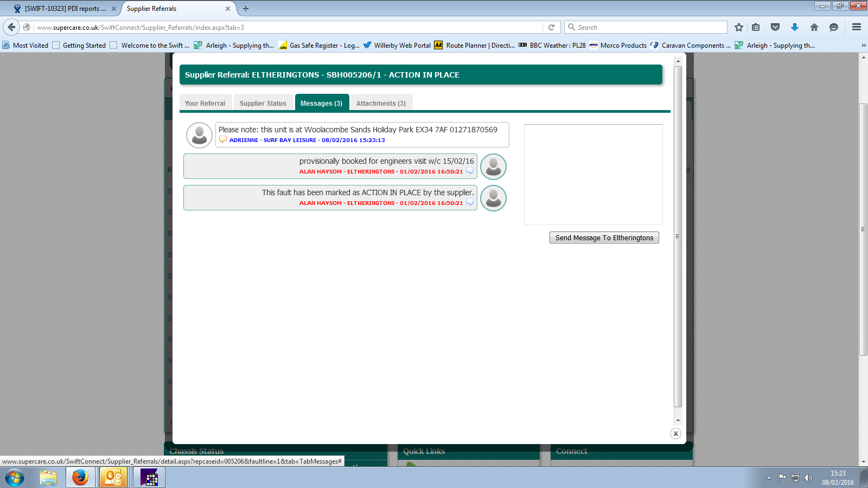868x488 pixels.
Task: Open the volume control tray icon
Action: pyautogui.click(x=808, y=478)
